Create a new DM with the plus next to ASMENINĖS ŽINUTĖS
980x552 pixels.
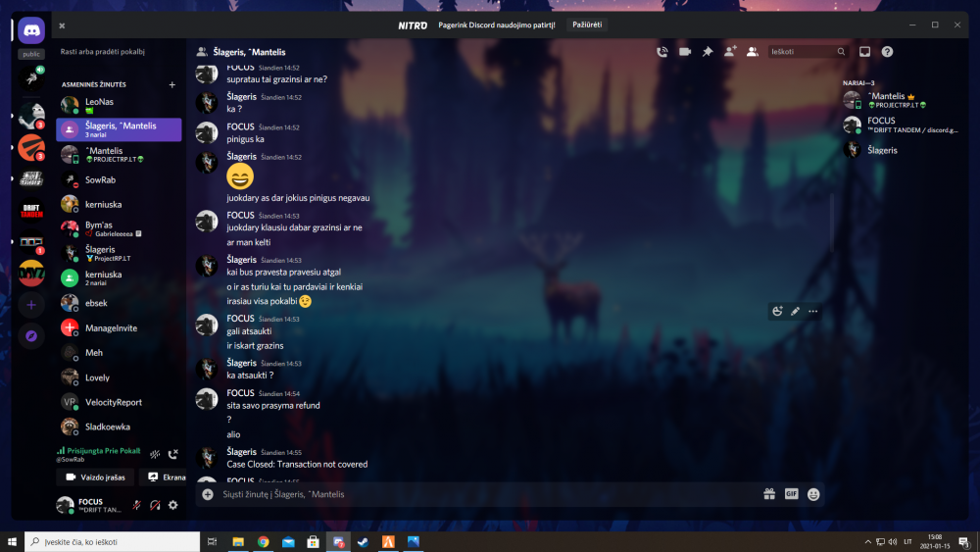172,85
